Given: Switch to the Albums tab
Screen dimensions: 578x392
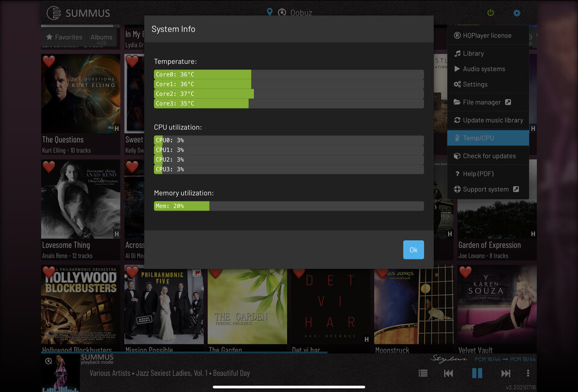Looking at the screenshot, I should [x=101, y=37].
